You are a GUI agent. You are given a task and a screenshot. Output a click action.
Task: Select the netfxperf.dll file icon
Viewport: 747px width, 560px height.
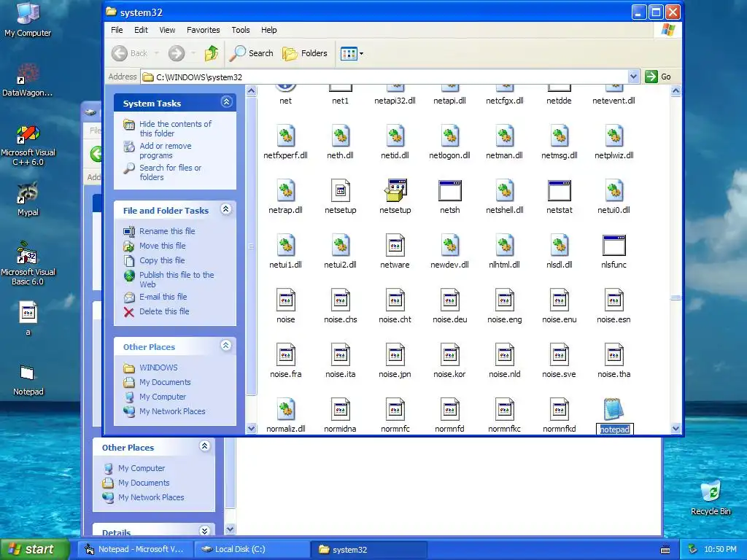(285, 136)
